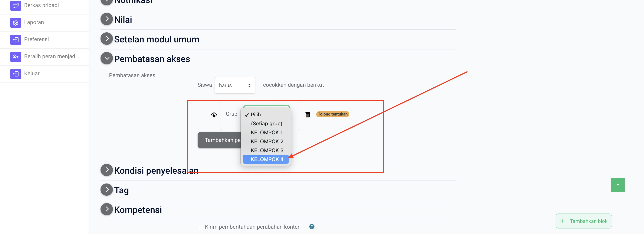The height and width of the screenshot is (234, 644).
Task: Toggle eye visibility for Grup restriction
Action: [x=214, y=115]
